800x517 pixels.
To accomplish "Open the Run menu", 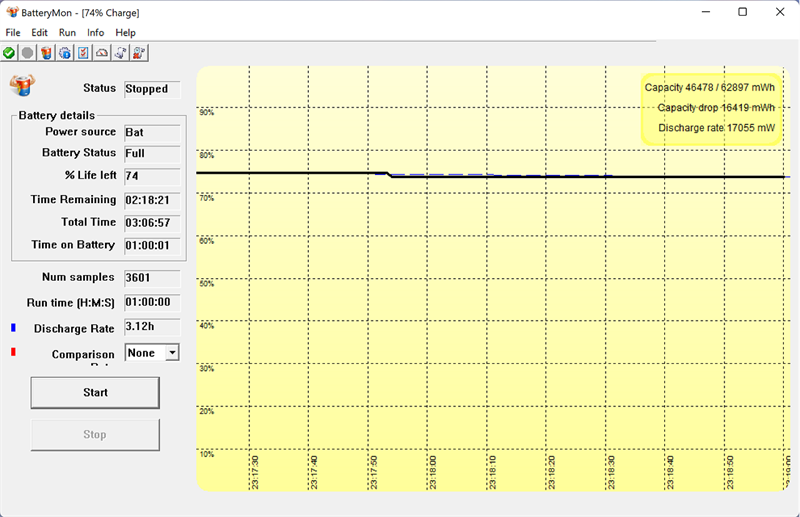I will 67,33.
